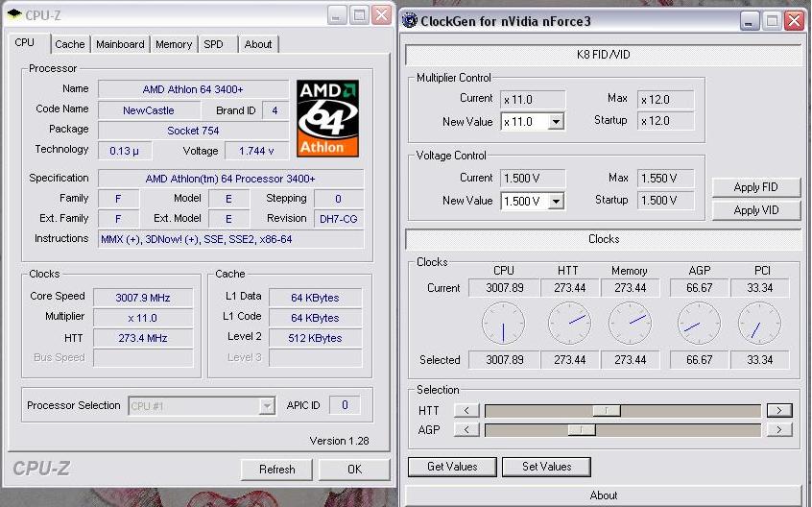812x507 pixels.
Task: Click the Socket 754 package value
Action: (193, 131)
